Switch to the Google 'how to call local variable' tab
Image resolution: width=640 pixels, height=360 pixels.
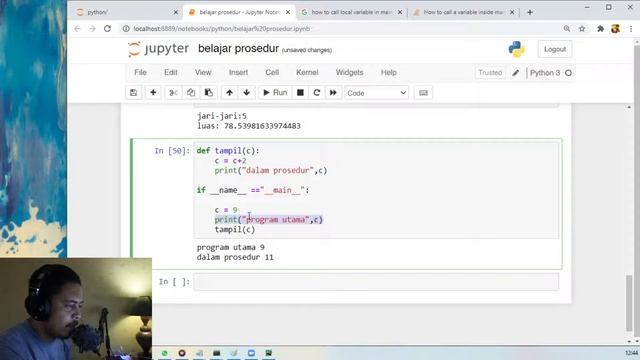click(351, 12)
